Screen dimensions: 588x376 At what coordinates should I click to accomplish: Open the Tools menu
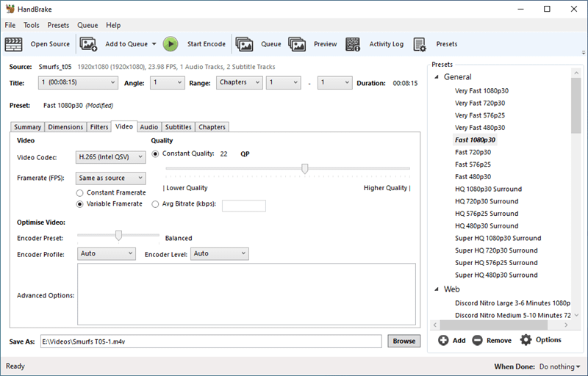click(31, 25)
